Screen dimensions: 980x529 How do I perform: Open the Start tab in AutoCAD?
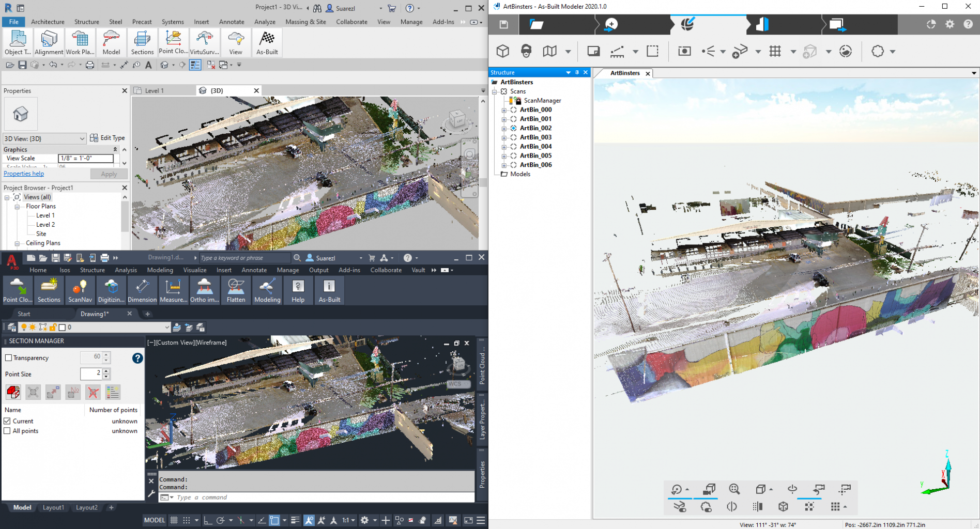[x=24, y=314]
